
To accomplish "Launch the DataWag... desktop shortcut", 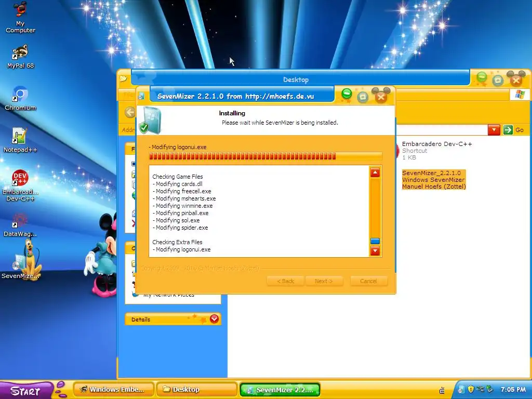I will coord(20,224).
